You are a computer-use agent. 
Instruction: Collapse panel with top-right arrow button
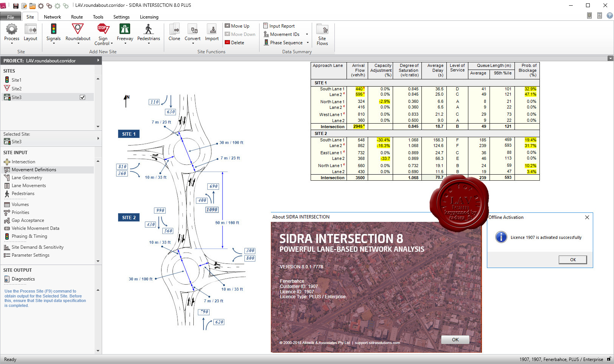pos(610,59)
